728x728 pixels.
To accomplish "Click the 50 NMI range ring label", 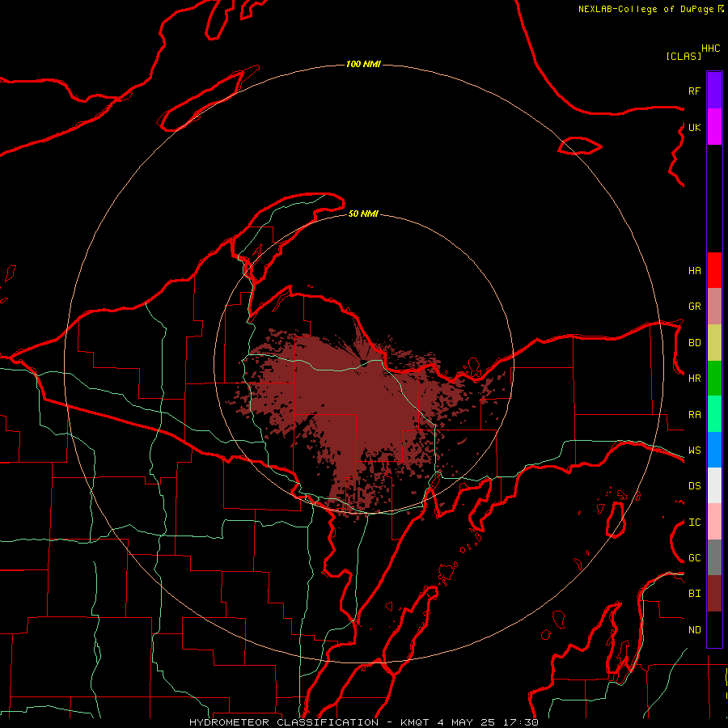I will (x=363, y=214).
